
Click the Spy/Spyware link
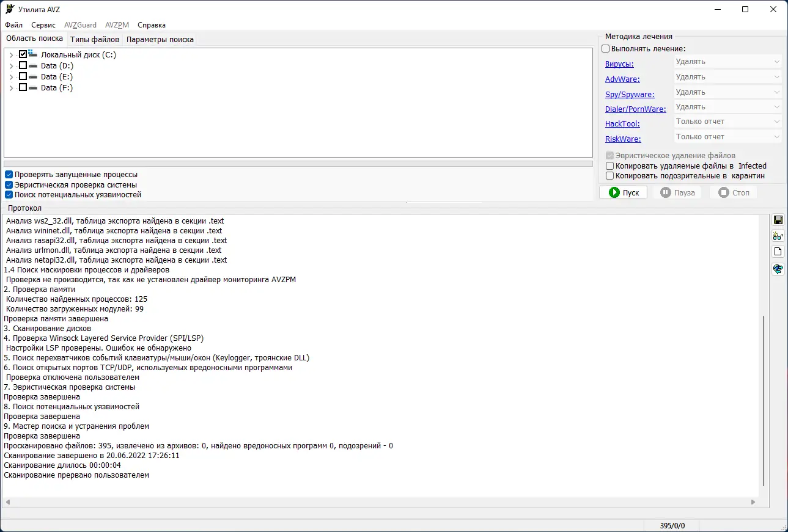click(x=630, y=94)
